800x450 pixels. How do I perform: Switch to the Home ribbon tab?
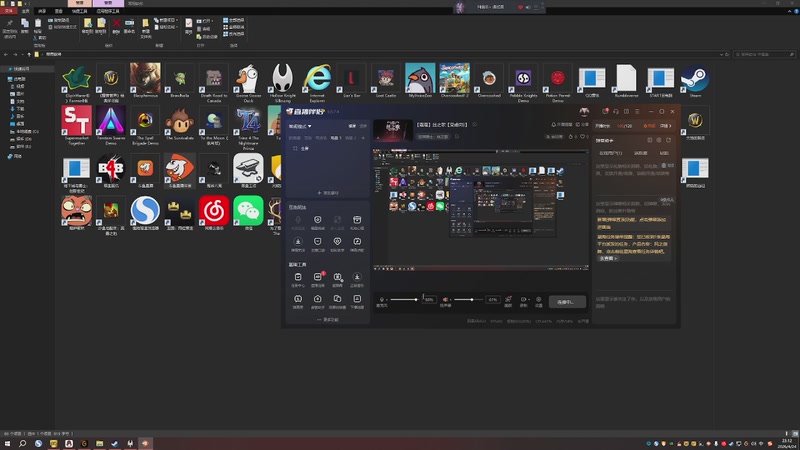click(26, 11)
